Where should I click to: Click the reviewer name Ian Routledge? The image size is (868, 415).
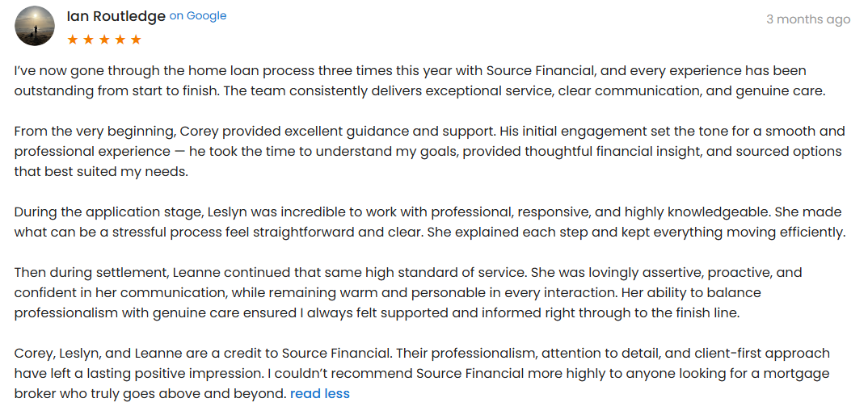click(116, 16)
